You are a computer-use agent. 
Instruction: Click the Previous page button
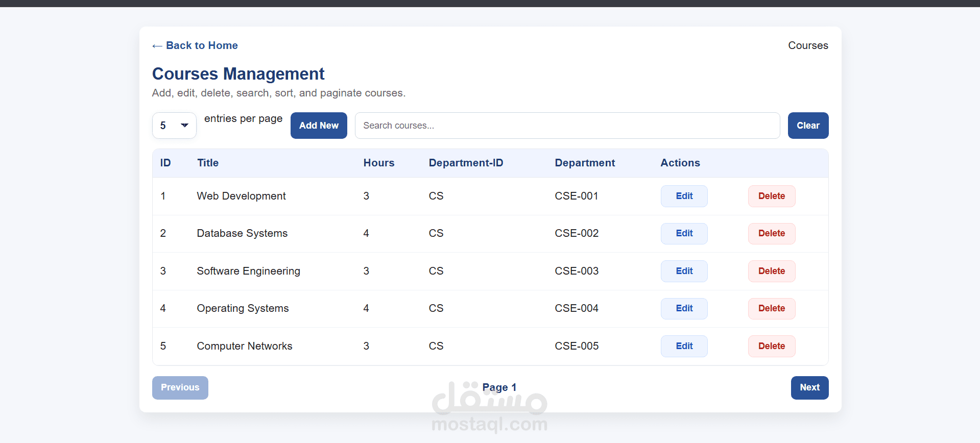[180, 387]
